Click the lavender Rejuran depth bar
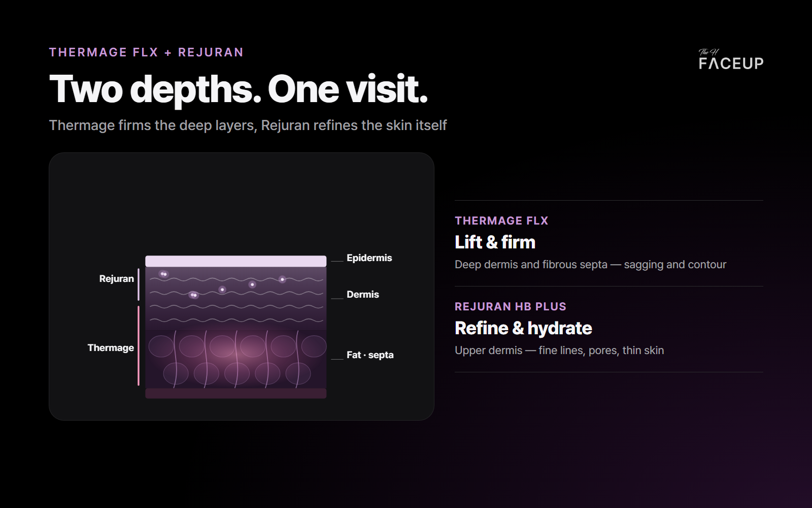 pyautogui.click(x=139, y=284)
